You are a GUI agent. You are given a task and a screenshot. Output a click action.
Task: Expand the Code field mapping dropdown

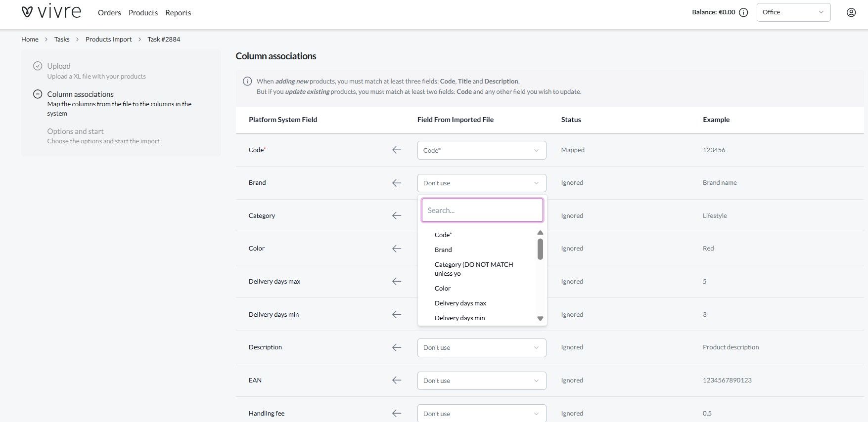[481, 150]
